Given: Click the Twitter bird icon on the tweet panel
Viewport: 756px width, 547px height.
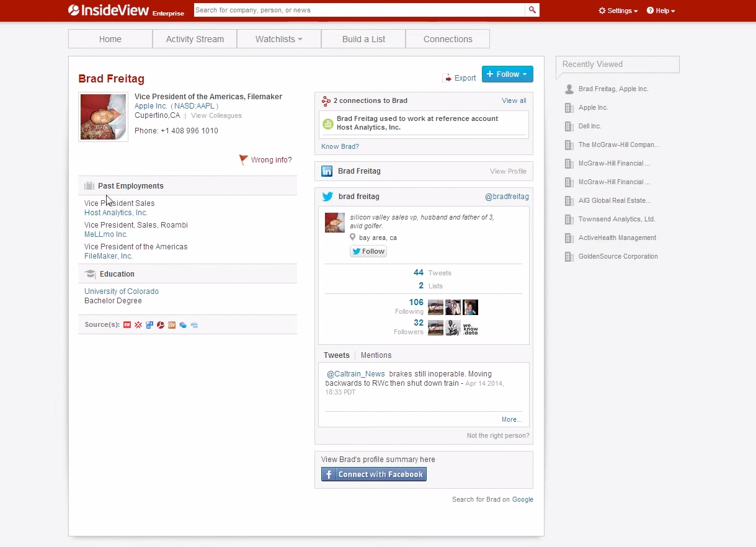Looking at the screenshot, I should coord(327,197).
